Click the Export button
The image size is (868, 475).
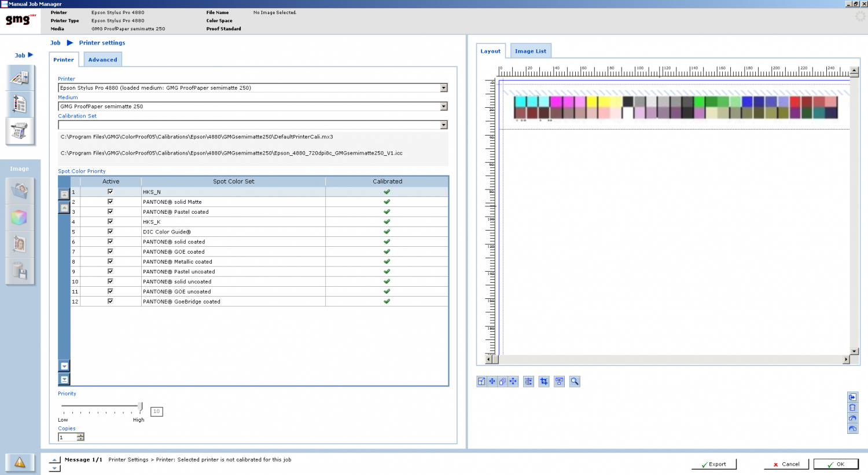pyautogui.click(x=713, y=464)
